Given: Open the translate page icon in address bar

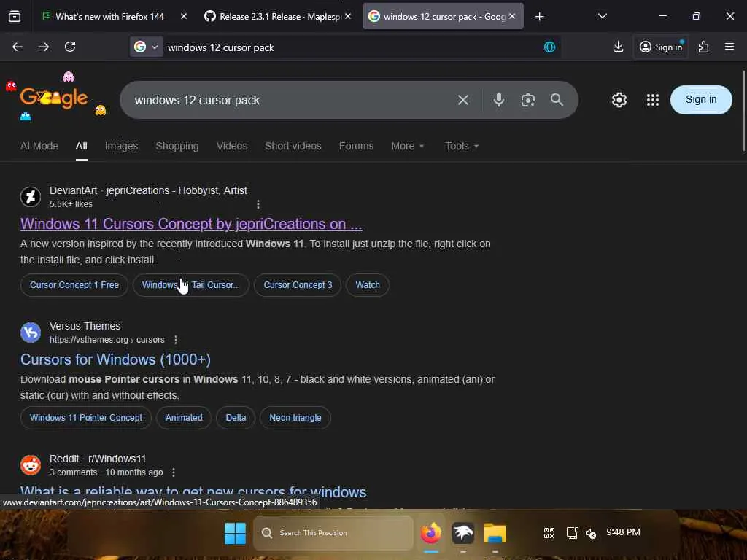Looking at the screenshot, I should click(x=549, y=47).
